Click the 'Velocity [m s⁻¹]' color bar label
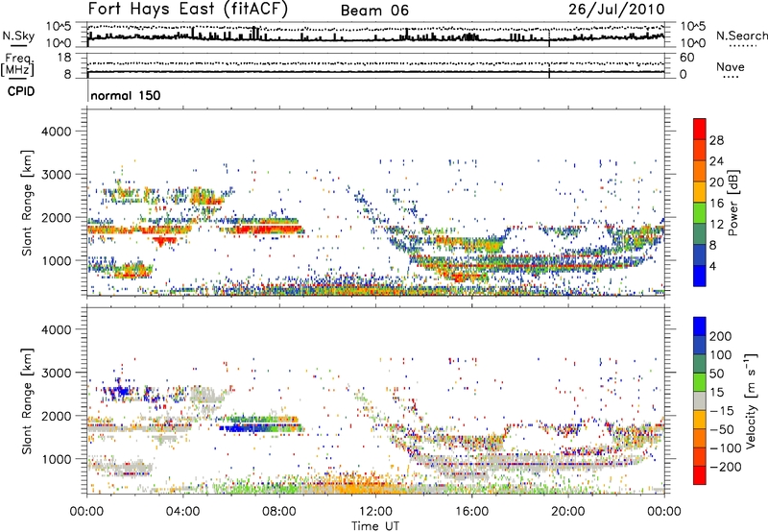 [752, 400]
